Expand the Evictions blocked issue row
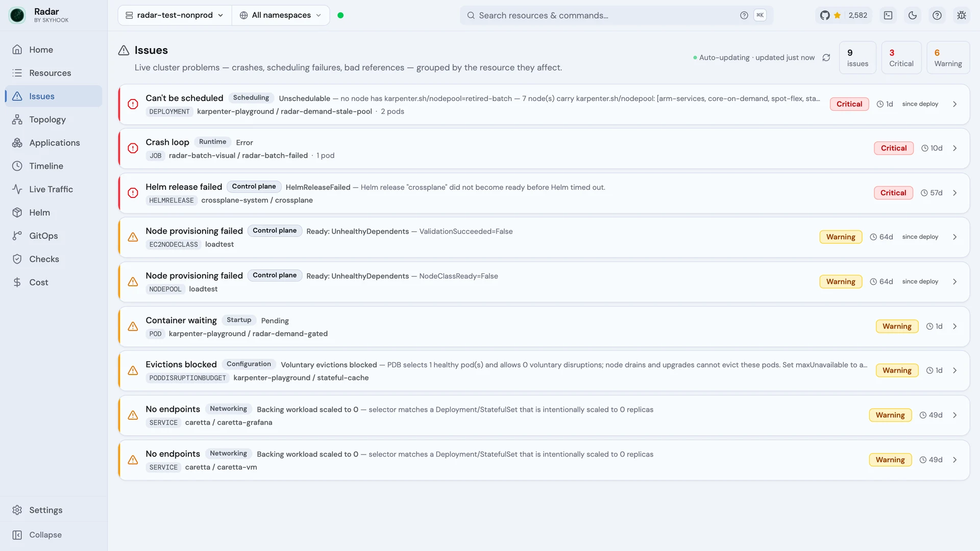This screenshot has width=980, height=551. 544,371
